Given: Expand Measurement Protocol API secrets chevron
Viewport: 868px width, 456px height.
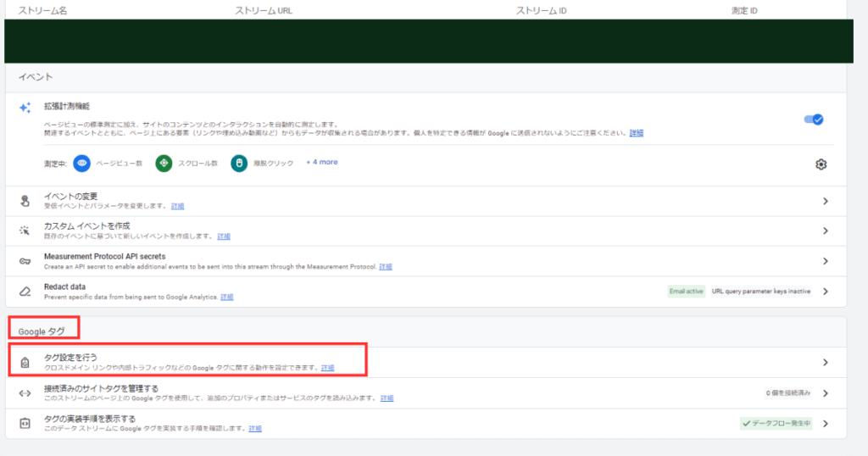Looking at the screenshot, I should tap(826, 261).
